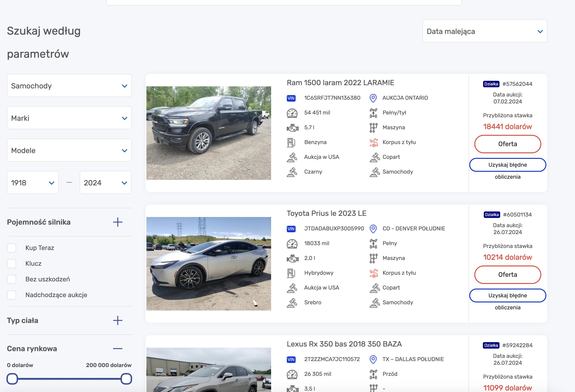This screenshot has width=575, height=392.
Task: Click the minimum price slider handle at 0 dolarów
Action: click(x=12, y=379)
